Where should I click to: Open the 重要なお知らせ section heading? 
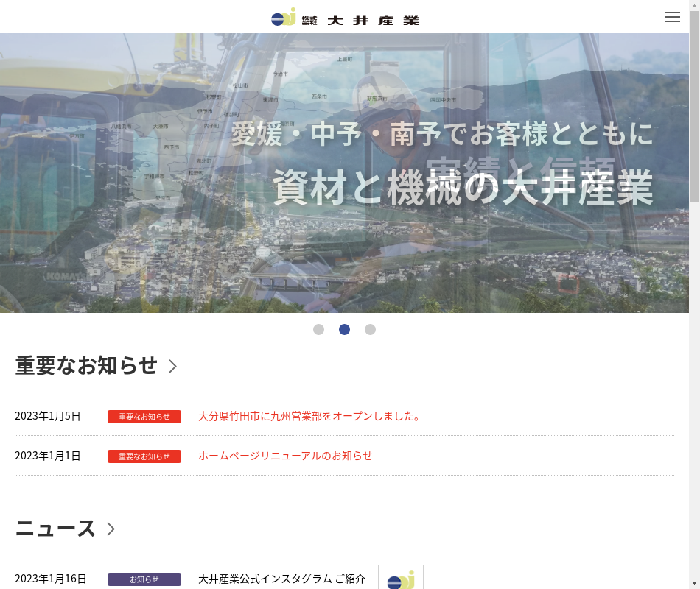click(86, 365)
